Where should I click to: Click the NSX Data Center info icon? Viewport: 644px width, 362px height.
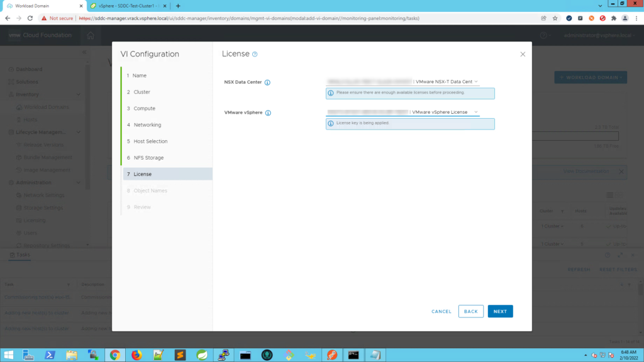[x=267, y=82]
